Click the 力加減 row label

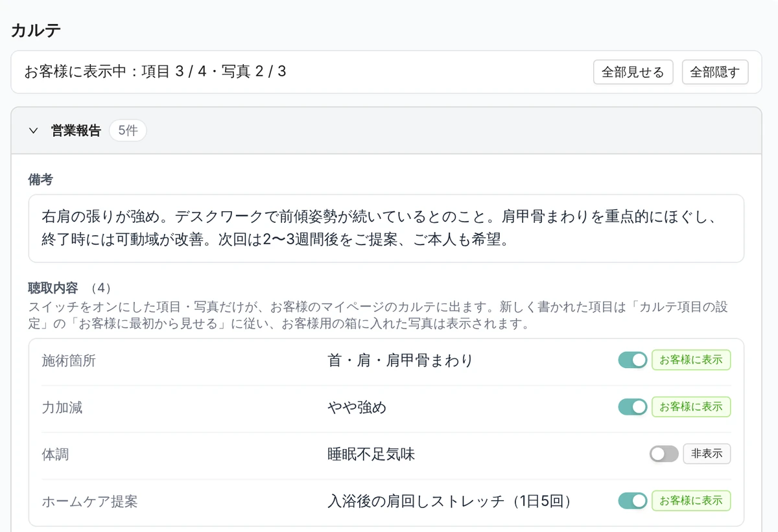tap(62, 408)
